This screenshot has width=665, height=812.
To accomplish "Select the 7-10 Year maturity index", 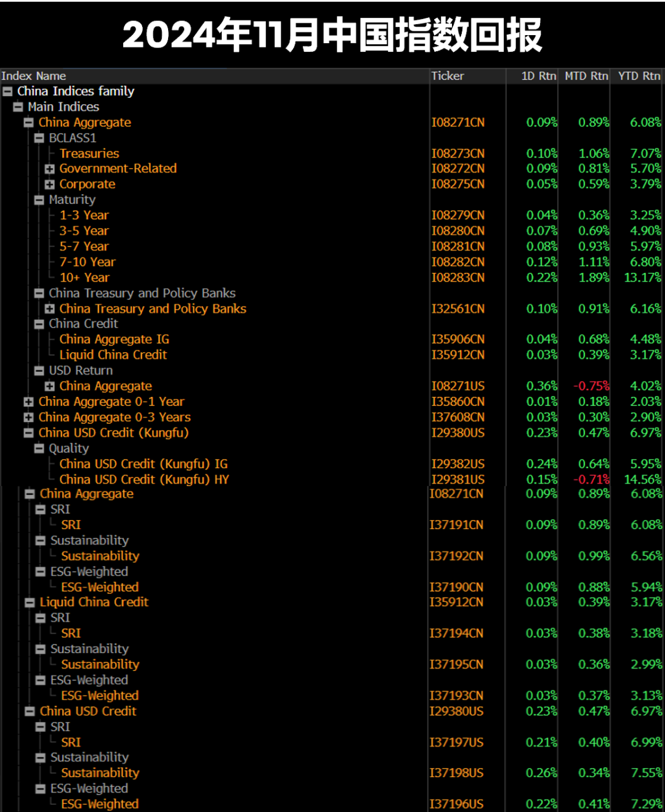I will coord(87,262).
